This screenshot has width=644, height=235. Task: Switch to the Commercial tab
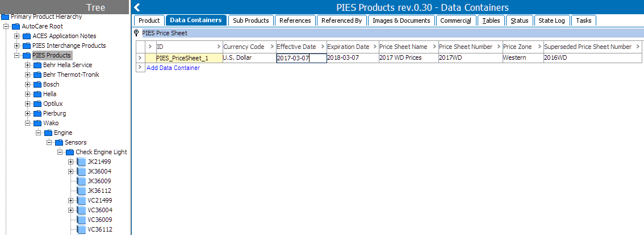(x=456, y=20)
